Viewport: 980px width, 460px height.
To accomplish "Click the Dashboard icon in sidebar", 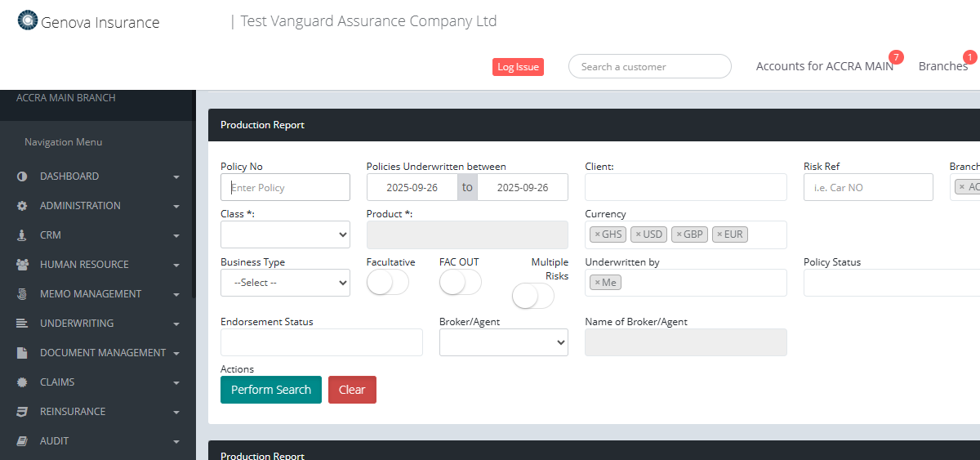I will pyautogui.click(x=22, y=176).
